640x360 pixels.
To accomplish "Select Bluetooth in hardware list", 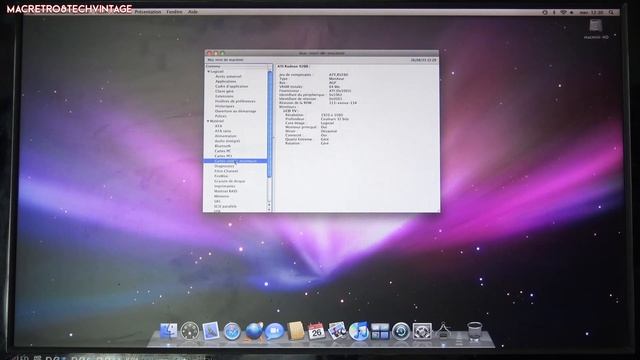I will pos(222,146).
